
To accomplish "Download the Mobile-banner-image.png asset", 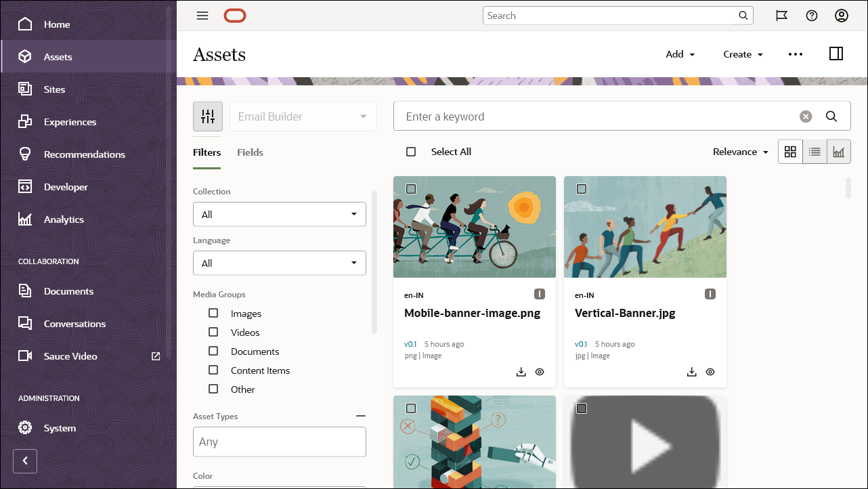I will point(521,372).
